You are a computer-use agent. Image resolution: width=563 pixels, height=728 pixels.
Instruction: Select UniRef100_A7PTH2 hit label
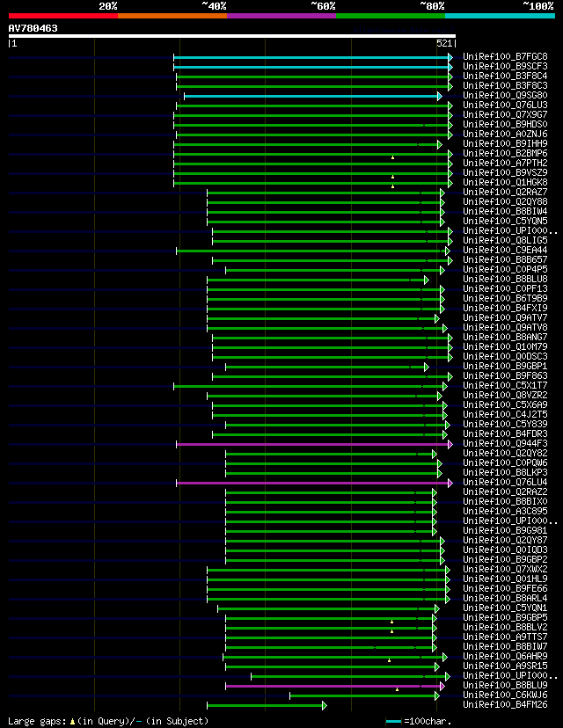(x=506, y=163)
